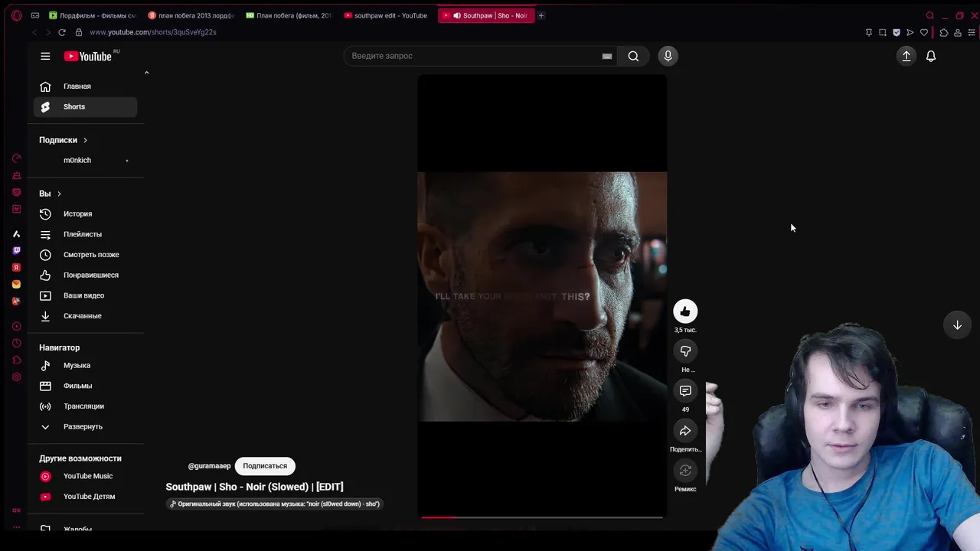Dislike the Southpaw short
980x551 pixels.
(x=685, y=351)
